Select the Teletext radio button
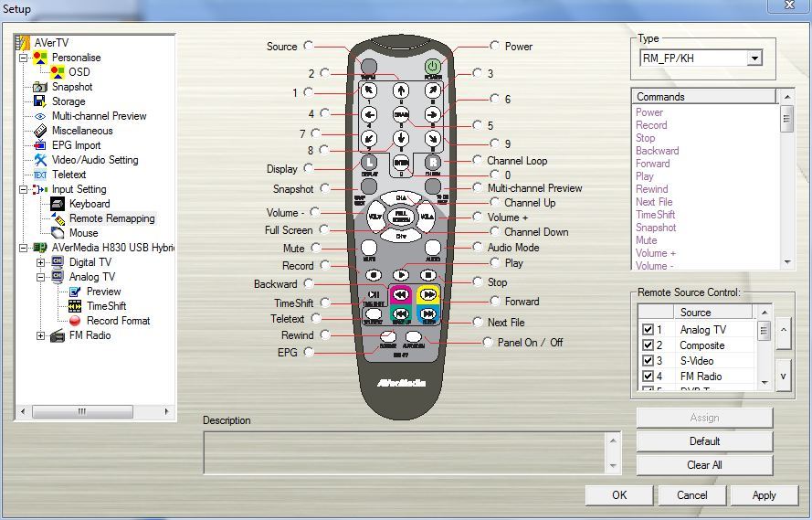812x520 pixels. pyautogui.click(x=316, y=318)
